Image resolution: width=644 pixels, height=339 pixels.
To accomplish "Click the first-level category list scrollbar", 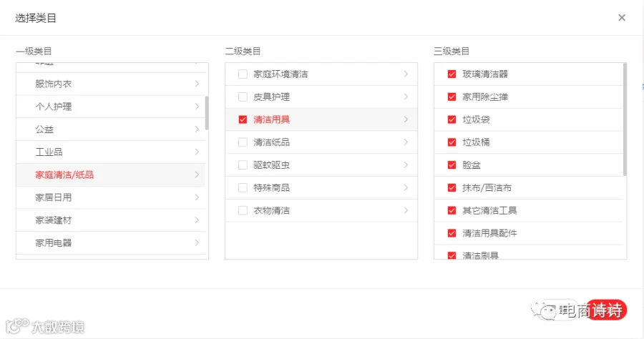I will (x=207, y=113).
